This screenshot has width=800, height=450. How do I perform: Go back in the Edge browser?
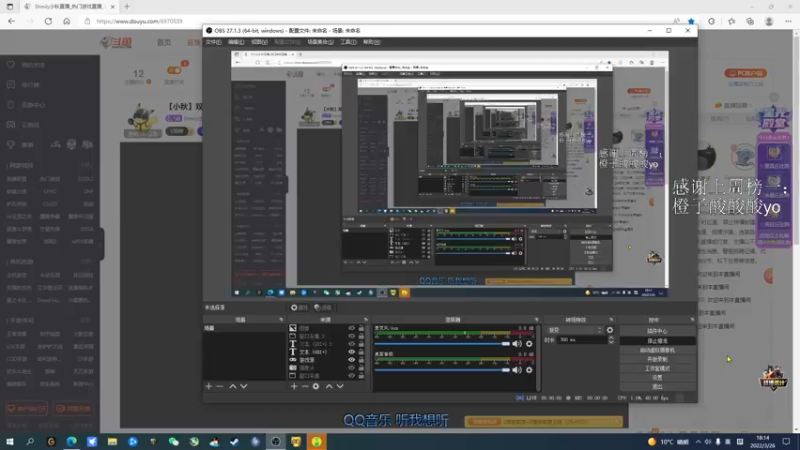pyautogui.click(x=12, y=21)
